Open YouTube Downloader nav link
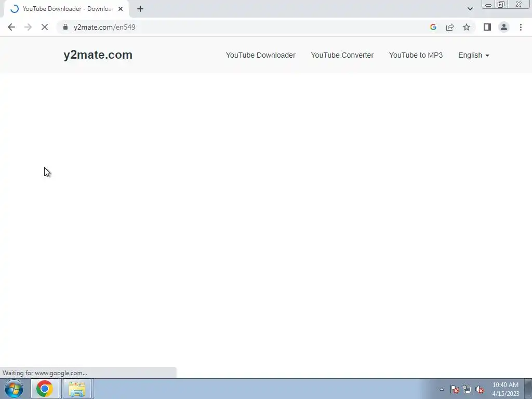This screenshot has height=399, width=532. point(261,55)
